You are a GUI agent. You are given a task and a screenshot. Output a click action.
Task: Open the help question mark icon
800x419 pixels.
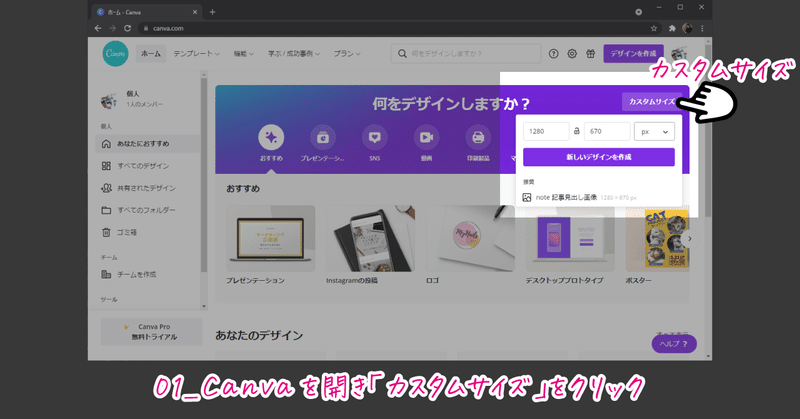[554, 54]
